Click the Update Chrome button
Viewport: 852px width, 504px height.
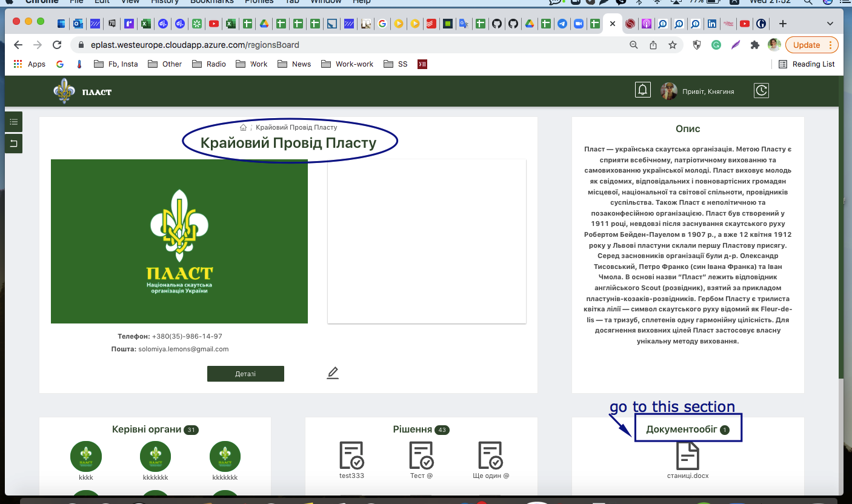(x=812, y=45)
